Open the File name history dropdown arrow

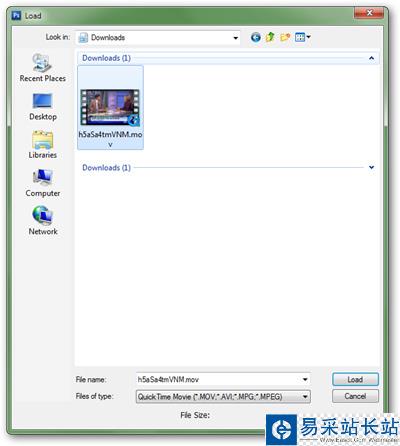[305, 379]
